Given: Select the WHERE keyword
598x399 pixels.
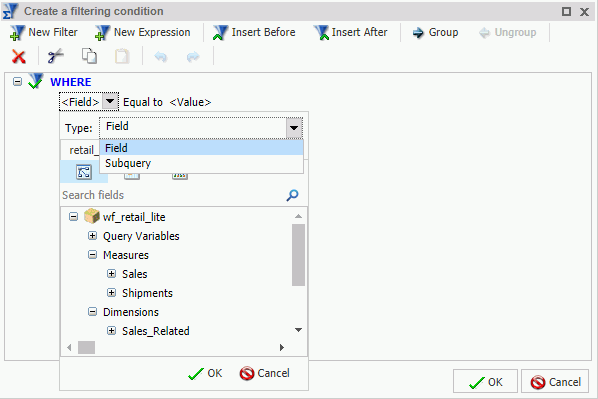Looking at the screenshot, I should 71,82.
